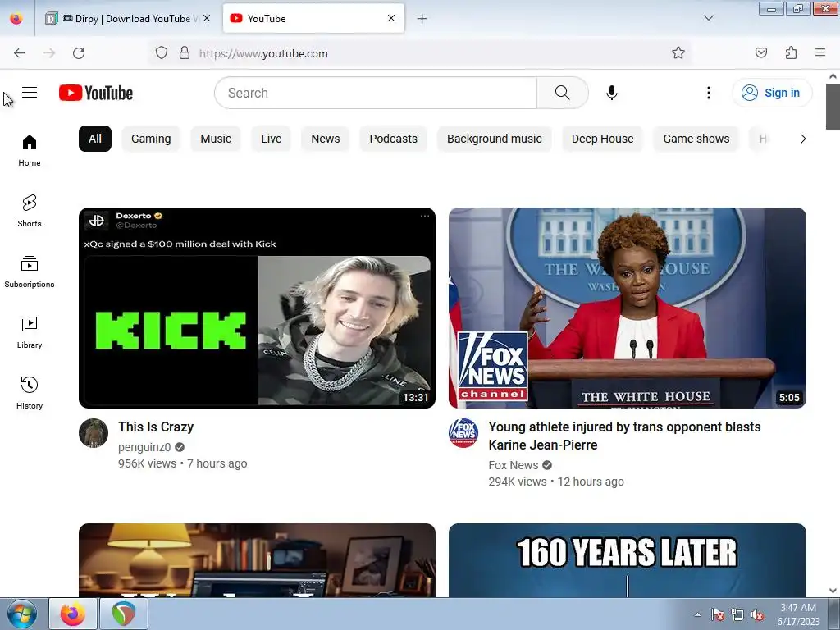Select the Live filter chip

pos(271,139)
